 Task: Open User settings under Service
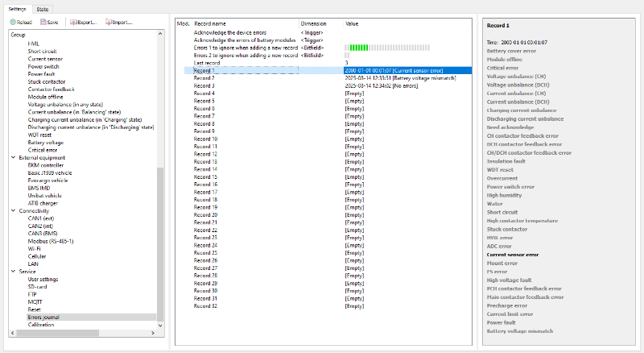(x=43, y=280)
